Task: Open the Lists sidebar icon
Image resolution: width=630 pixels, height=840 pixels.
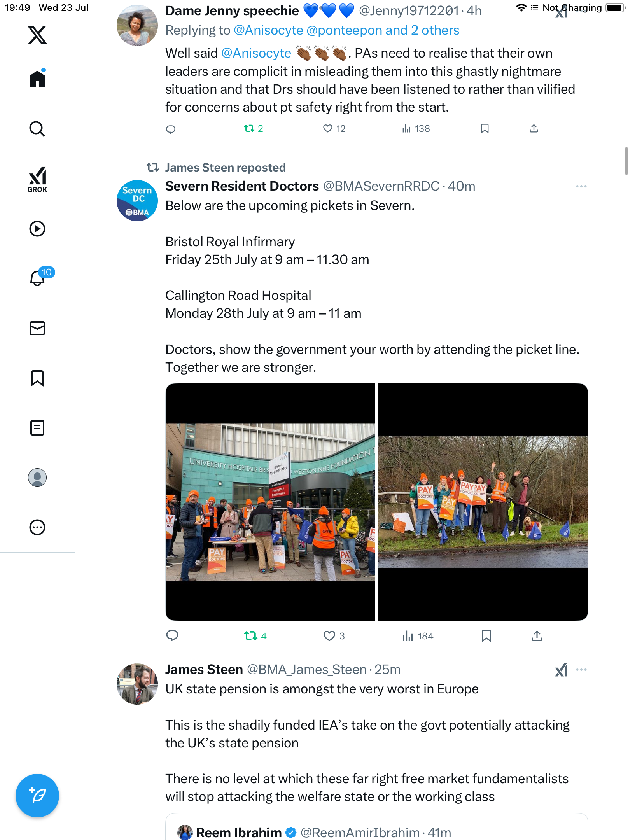Action: click(37, 428)
